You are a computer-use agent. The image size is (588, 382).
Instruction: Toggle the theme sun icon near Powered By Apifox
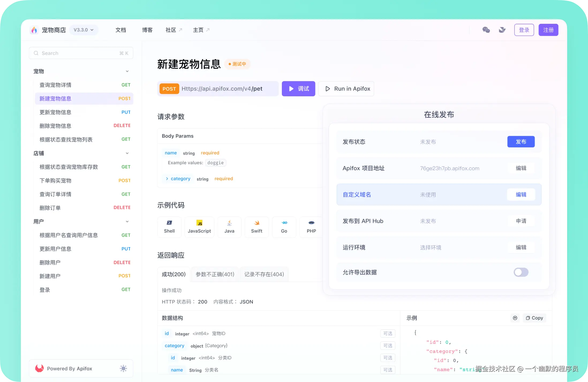click(123, 368)
